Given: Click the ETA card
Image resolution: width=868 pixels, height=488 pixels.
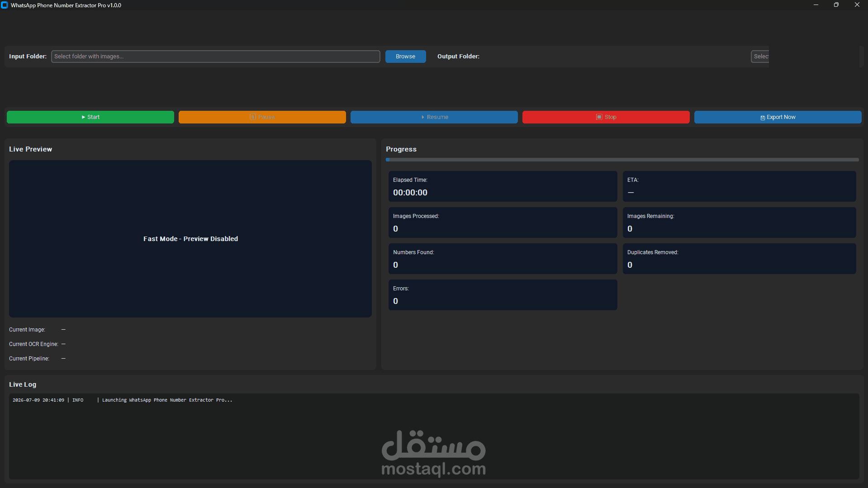Looking at the screenshot, I should (x=739, y=186).
